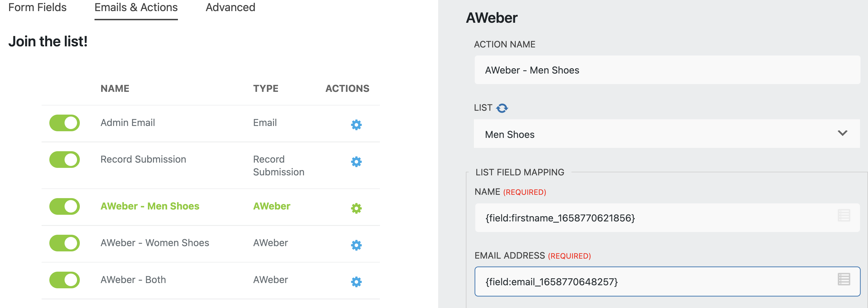The height and width of the screenshot is (308, 868).
Task: Disable the Admin Email action
Action: click(x=64, y=123)
